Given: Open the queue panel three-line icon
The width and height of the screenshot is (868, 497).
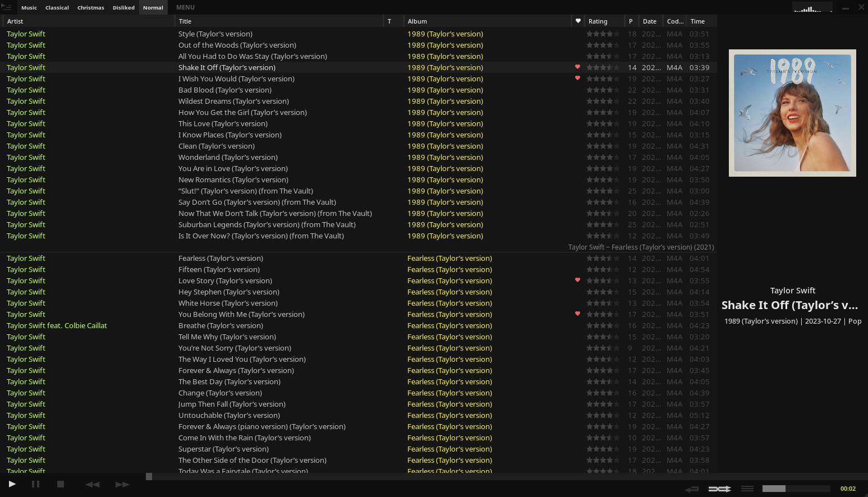Looking at the screenshot, I should click(x=747, y=489).
